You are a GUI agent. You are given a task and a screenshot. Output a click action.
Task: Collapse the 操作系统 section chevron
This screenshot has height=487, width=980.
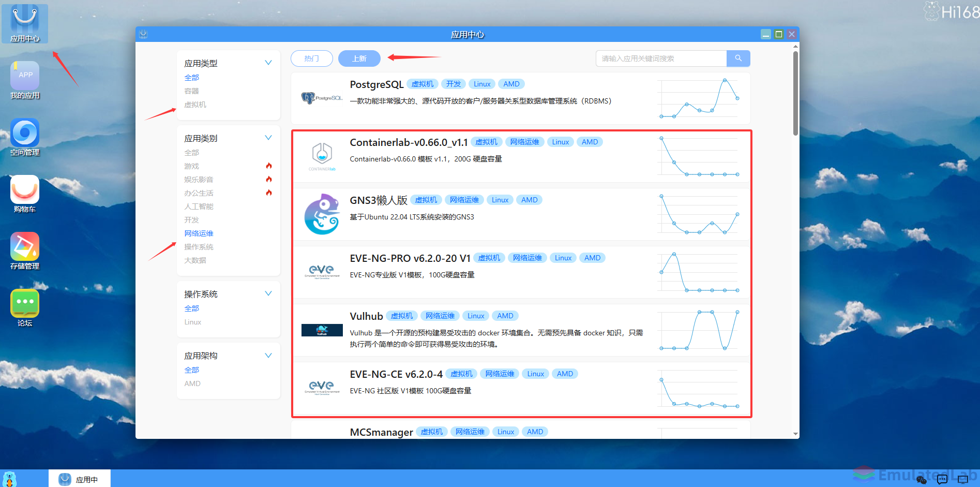click(268, 293)
